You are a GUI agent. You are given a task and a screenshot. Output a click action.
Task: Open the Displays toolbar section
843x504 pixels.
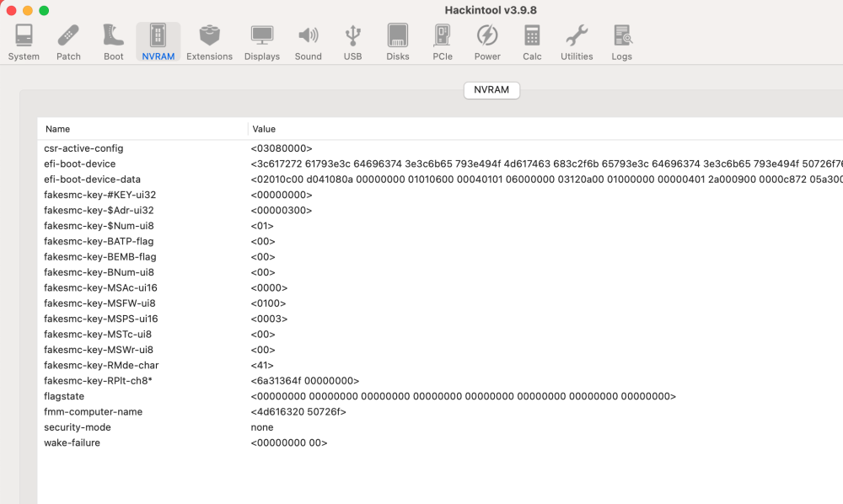coord(262,42)
